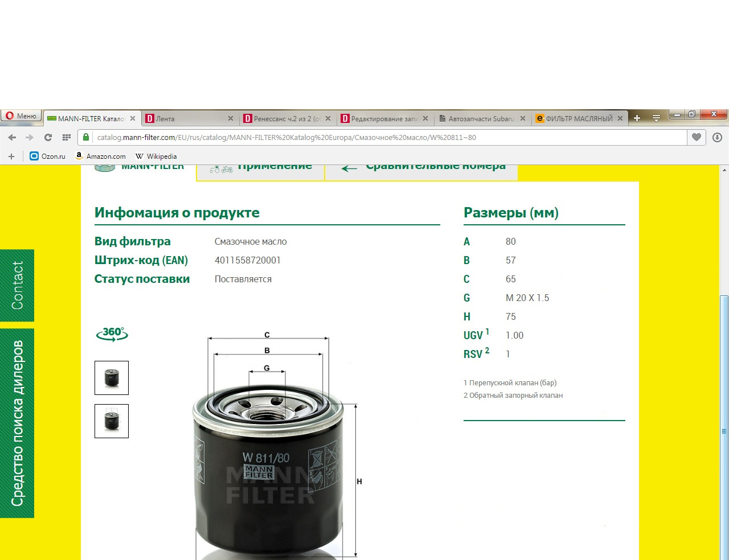The height and width of the screenshot is (560, 729).
Task: Click the green security padlock icon
Action: (x=86, y=137)
